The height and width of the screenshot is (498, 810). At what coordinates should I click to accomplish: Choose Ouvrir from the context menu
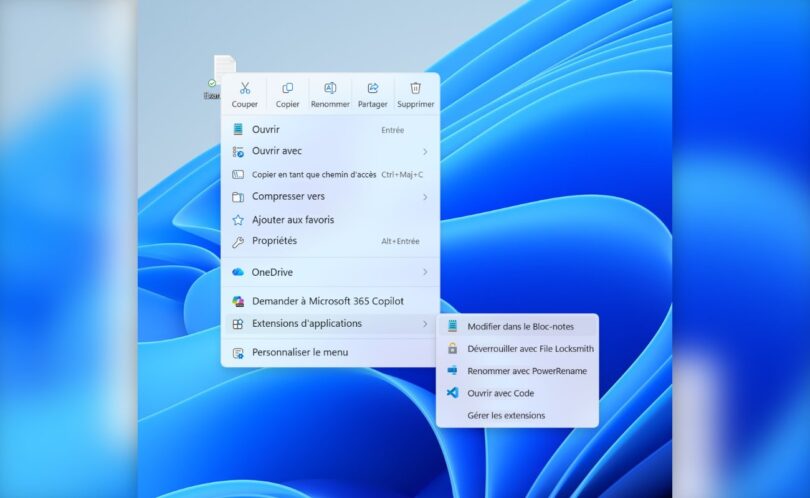pyautogui.click(x=330, y=130)
